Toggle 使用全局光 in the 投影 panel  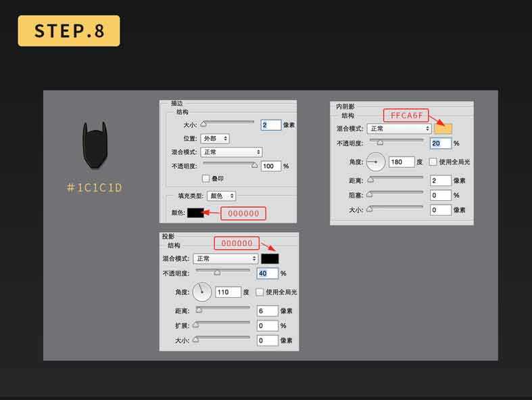pos(260,292)
